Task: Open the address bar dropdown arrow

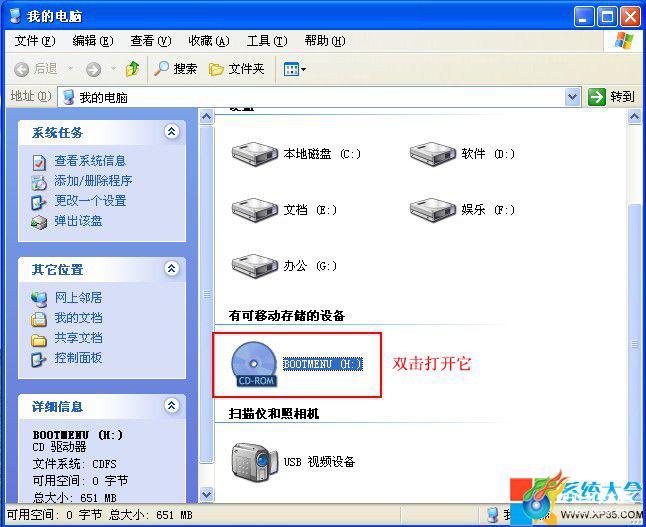Action: pos(572,97)
